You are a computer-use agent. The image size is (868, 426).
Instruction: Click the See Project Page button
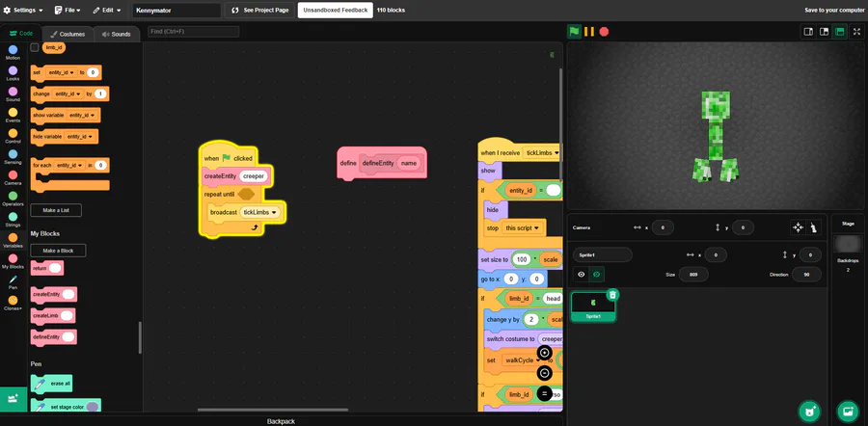coord(260,10)
